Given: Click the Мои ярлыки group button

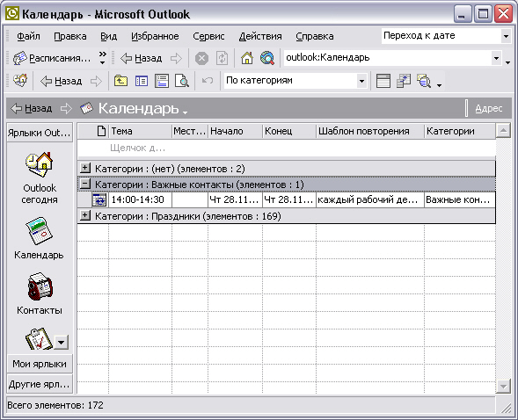Looking at the screenshot, I should click(x=40, y=364).
